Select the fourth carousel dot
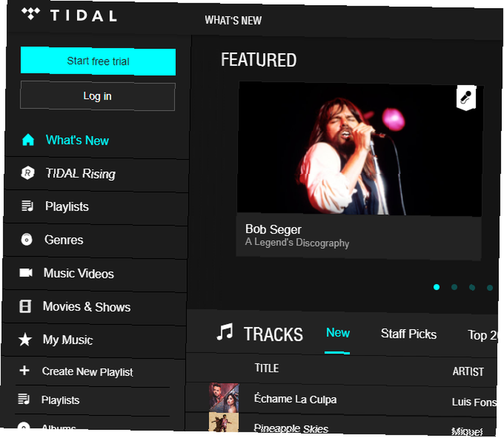 click(x=489, y=287)
